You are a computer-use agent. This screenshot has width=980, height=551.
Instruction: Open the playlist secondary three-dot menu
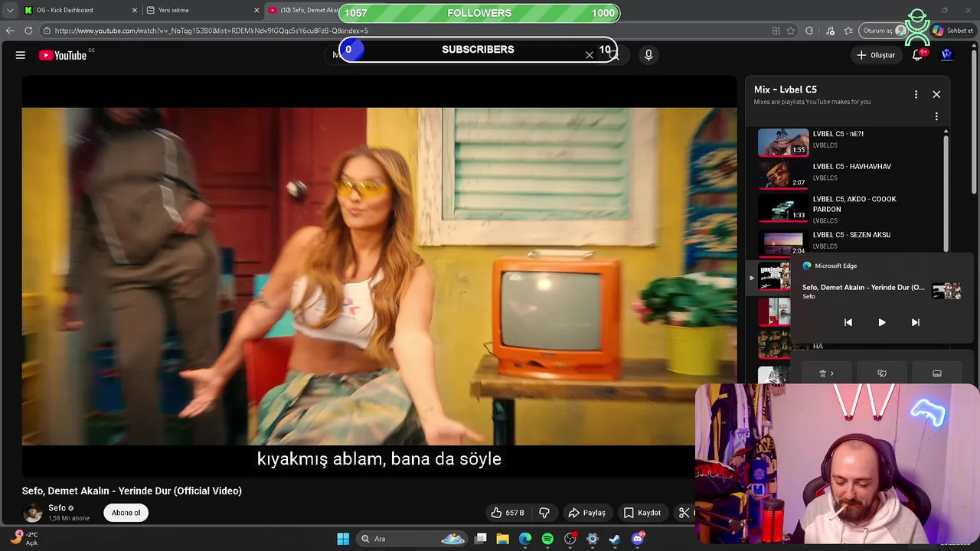pos(936,116)
